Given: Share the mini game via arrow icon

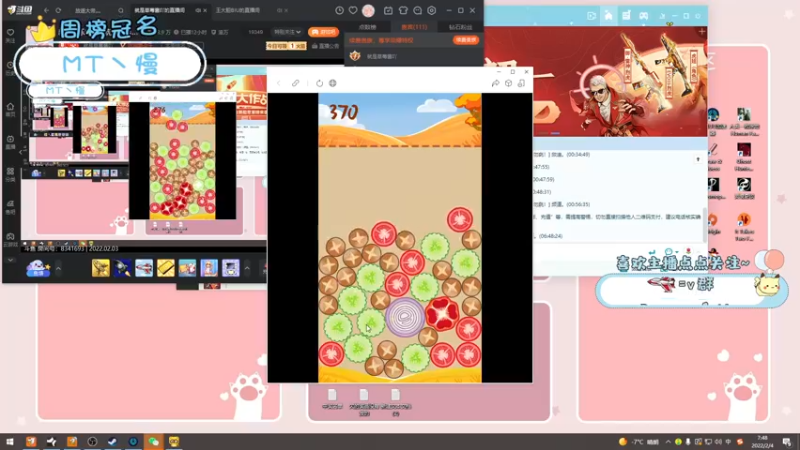Looking at the screenshot, I should pyautogui.click(x=495, y=83).
